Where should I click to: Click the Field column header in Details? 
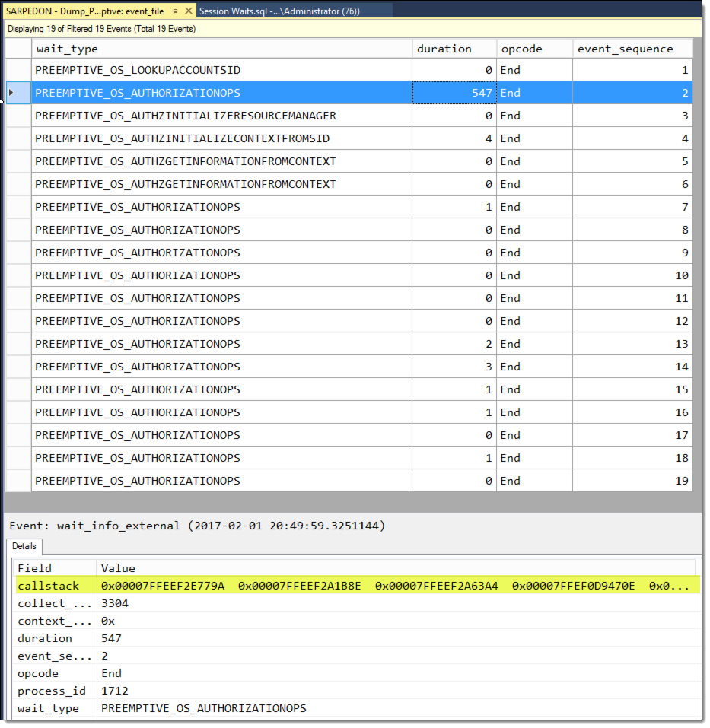(55, 568)
